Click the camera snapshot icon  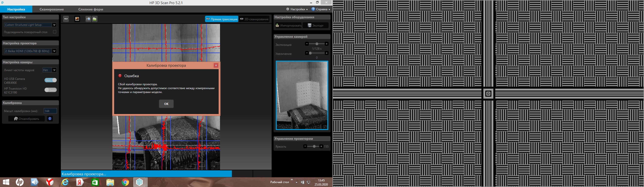click(x=88, y=19)
